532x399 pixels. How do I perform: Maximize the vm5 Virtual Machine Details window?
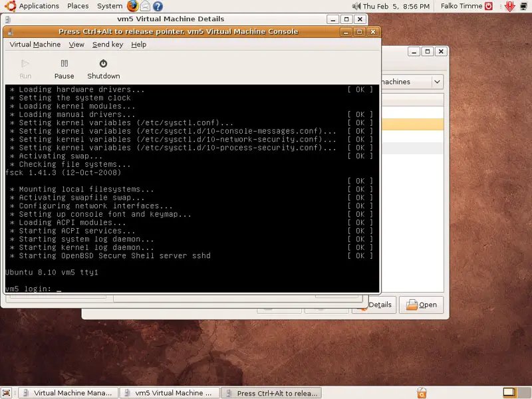(346, 19)
